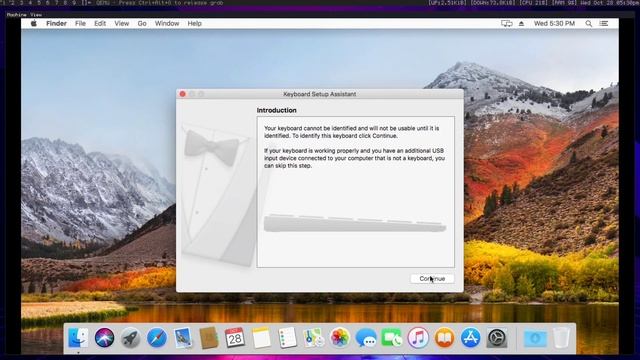This screenshot has width=640, height=360.
Task: Open Photos from the Dock
Action: [x=340, y=338]
